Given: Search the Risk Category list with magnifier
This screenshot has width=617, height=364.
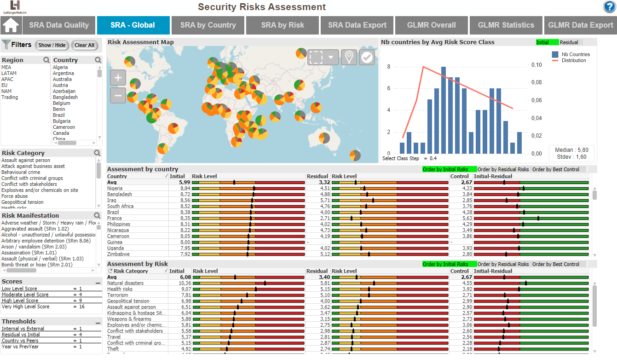Looking at the screenshot, I should pyautogui.click(x=97, y=153).
